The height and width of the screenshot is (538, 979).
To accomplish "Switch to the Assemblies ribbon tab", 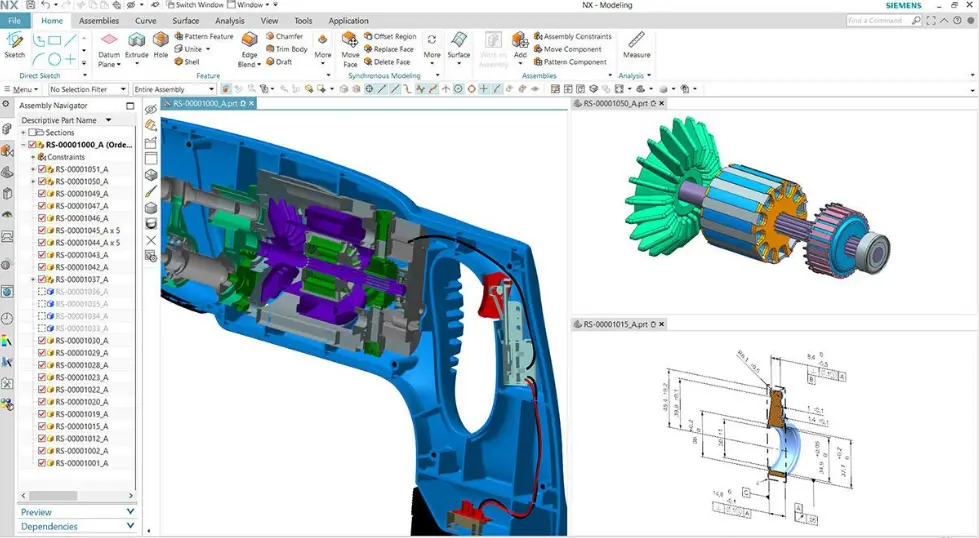I will coord(99,21).
